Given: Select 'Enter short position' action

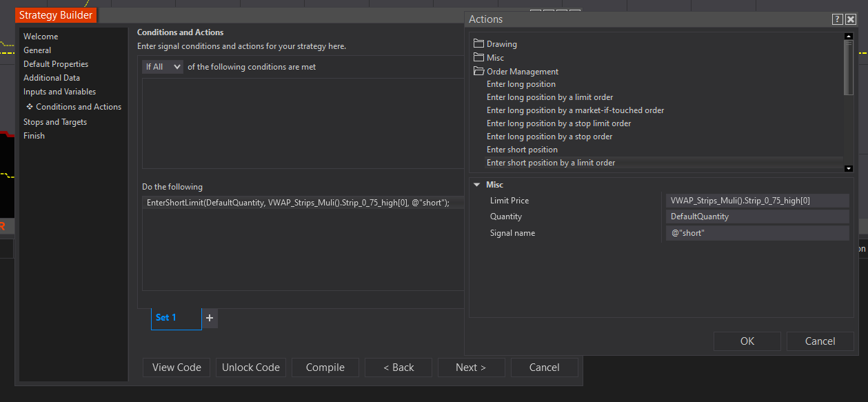Looking at the screenshot, I should 522,150.
